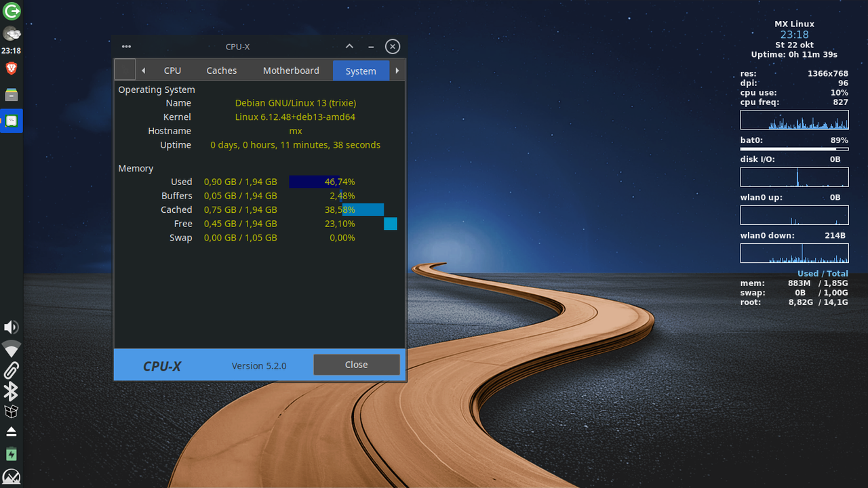
Task: Open the Motherboard tab
Action: click(291, 70)
